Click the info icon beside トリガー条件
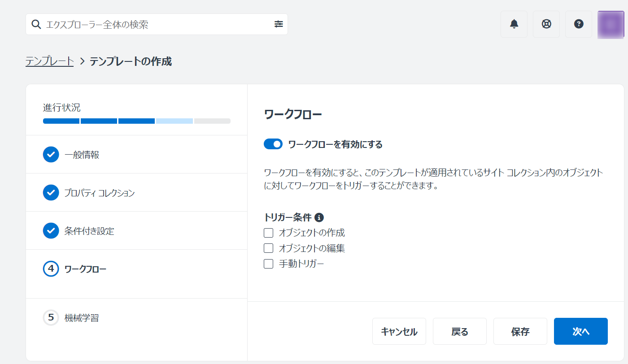This screenshot has height=364, width=628. (319, 217)
